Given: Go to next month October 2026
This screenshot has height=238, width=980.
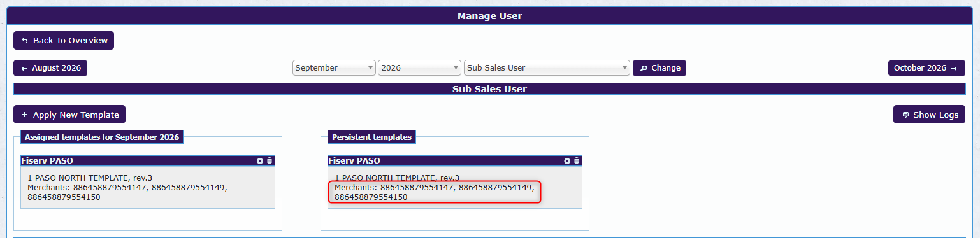Looking at the screenshot, I should (926, 68).
